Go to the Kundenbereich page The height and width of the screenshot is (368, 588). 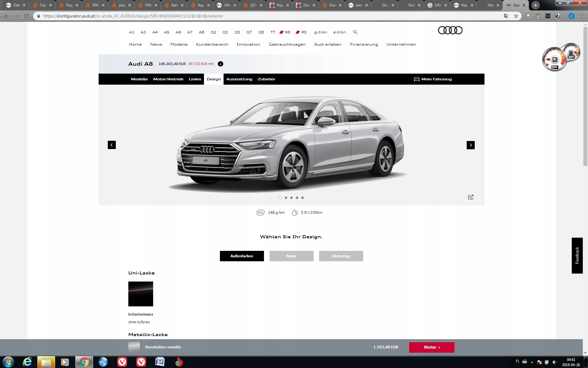[x=212, y=44]
